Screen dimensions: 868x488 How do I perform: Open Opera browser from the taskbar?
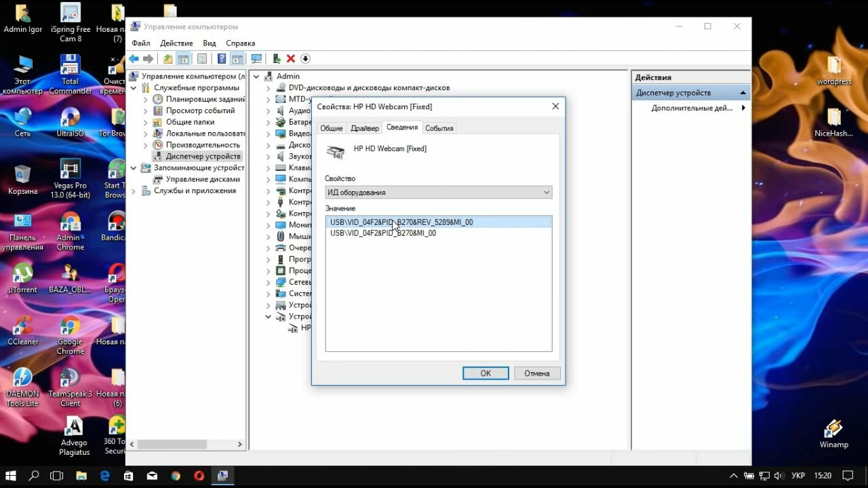(x=199, y=476)
